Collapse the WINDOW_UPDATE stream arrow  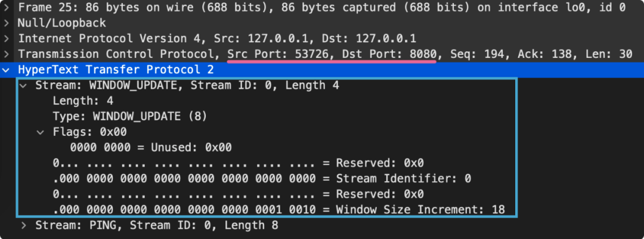23,85
